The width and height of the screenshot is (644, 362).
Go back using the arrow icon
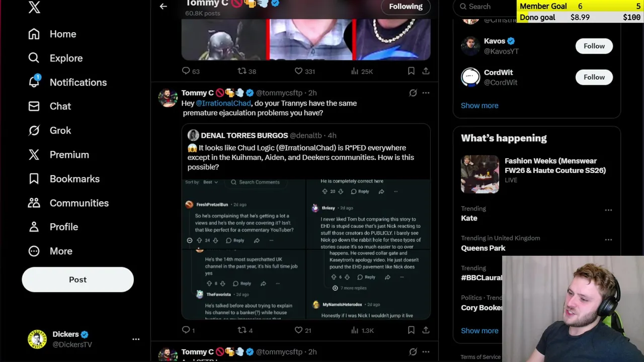(x=163, y=7)
